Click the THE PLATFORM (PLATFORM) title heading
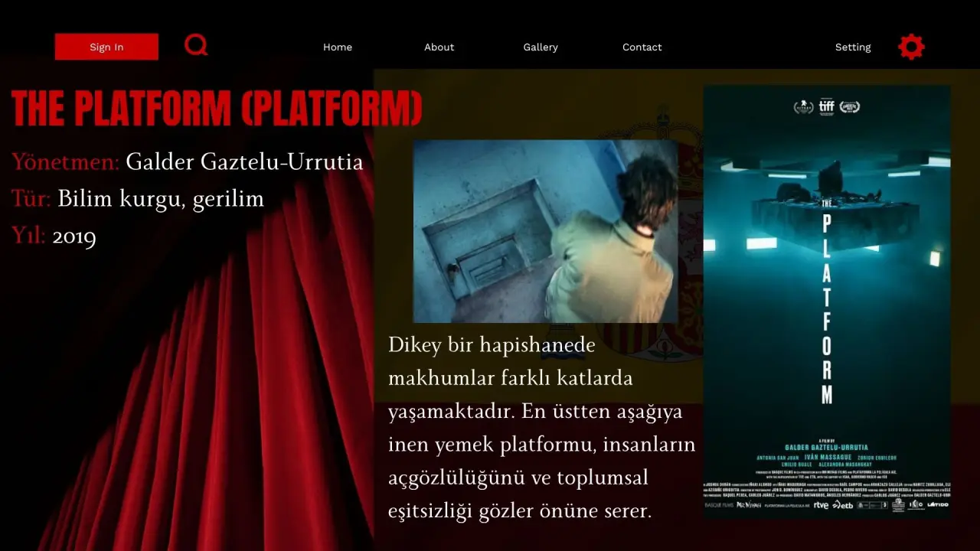 pyautogui.click(x=217, y=108)
